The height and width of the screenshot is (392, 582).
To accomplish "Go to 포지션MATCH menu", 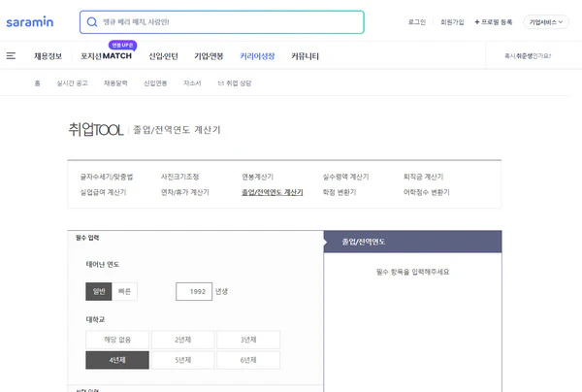I will pyautogui.click(x=106, y=56).
